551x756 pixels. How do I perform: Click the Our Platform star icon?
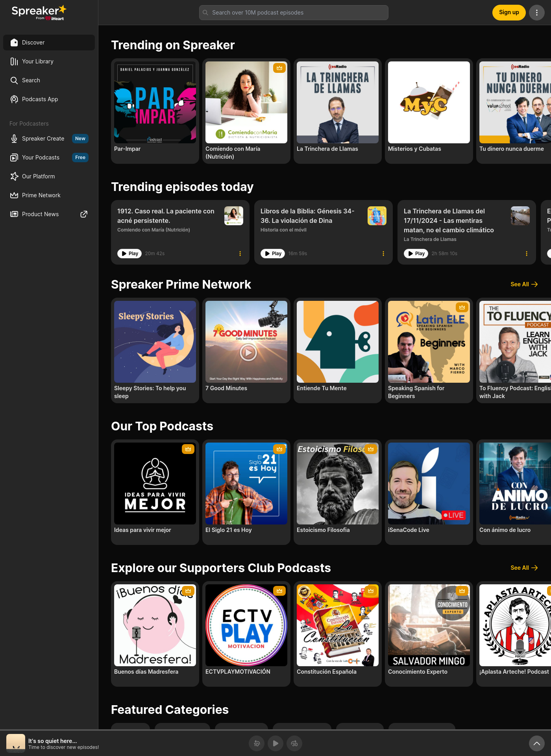click(14, 176)
